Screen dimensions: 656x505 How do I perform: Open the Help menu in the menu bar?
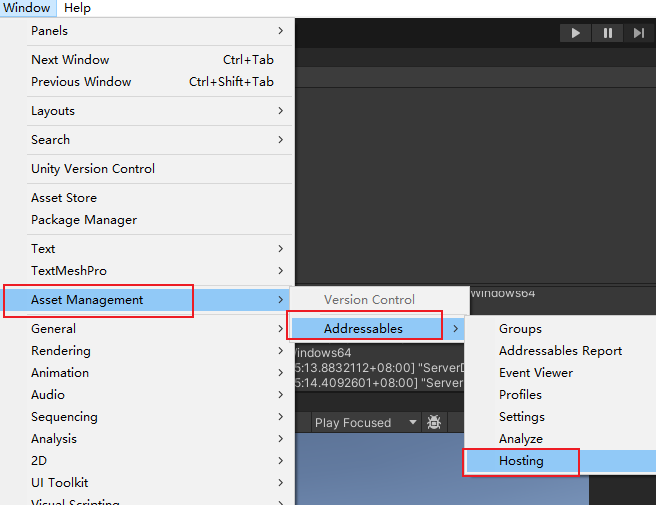(77, 8)
